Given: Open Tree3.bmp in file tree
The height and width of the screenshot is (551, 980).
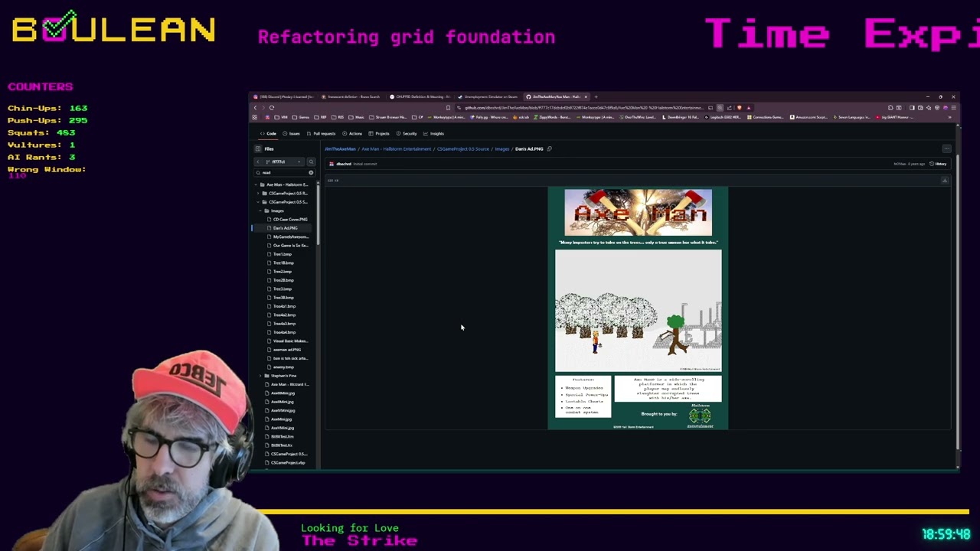Looking at the screenshot, I should (283, 289).
